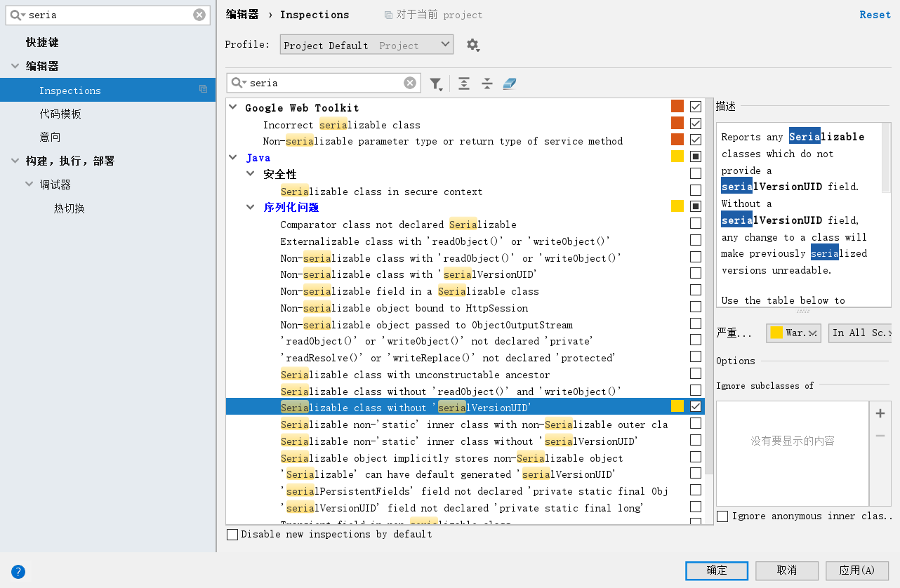Viewport: 900px width, 588px height.
Task: Uncheck Incorrect serializable class inspection
Action: [696, 123]
